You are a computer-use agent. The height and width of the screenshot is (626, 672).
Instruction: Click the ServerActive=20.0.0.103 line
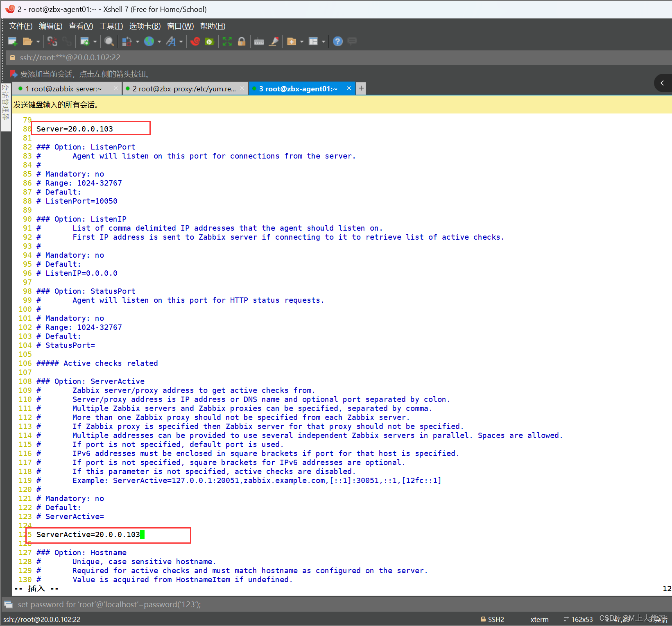click(88, 535)
